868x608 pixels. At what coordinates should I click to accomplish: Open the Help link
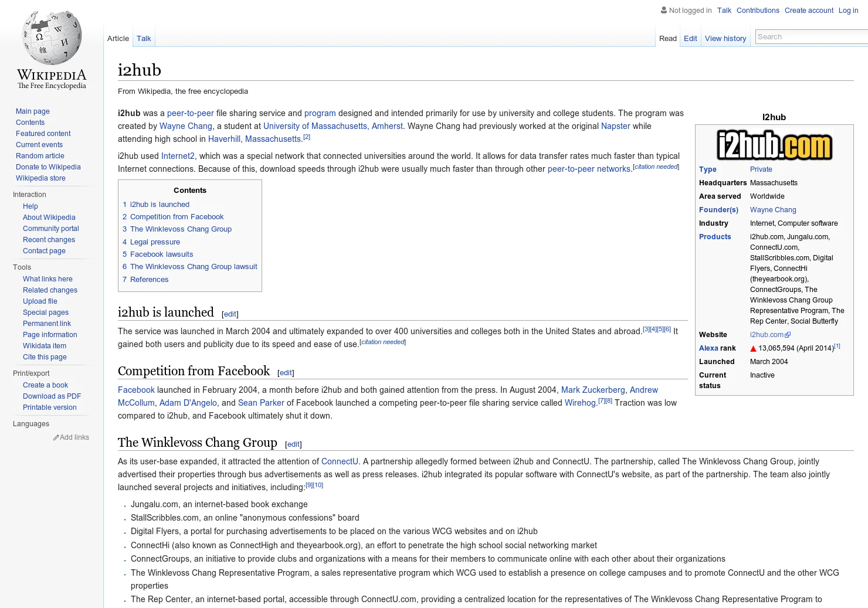(x=30, y=206)
